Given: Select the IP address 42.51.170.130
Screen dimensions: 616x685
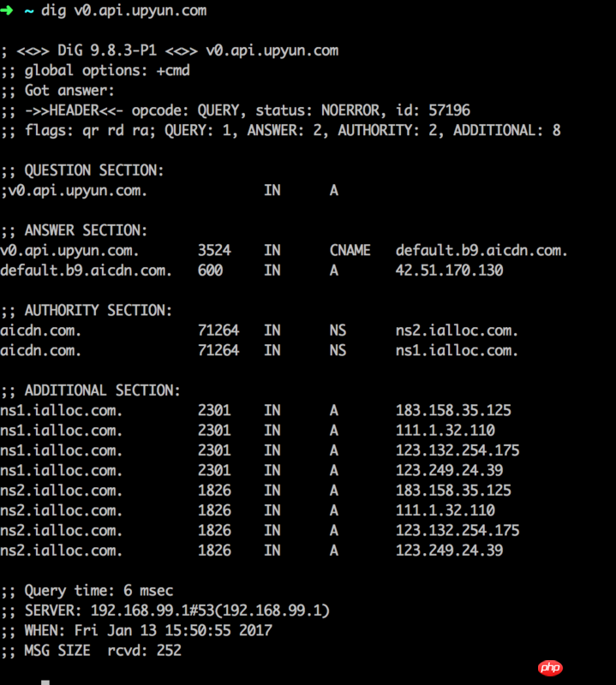Looking at the screenshot, I should (x=450, y=271).
